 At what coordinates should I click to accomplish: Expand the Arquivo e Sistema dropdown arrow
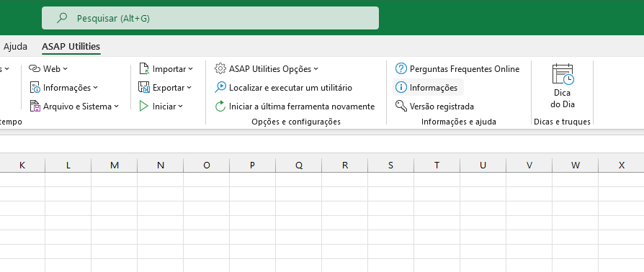point(116,106)
